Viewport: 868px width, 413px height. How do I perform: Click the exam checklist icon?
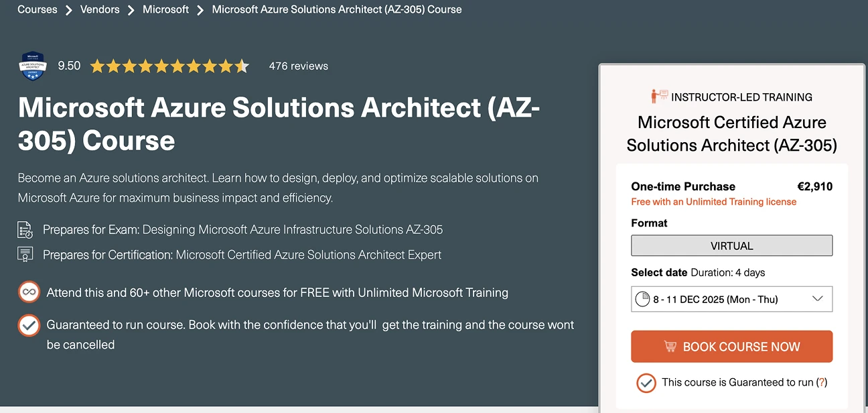tap(25, 230)
